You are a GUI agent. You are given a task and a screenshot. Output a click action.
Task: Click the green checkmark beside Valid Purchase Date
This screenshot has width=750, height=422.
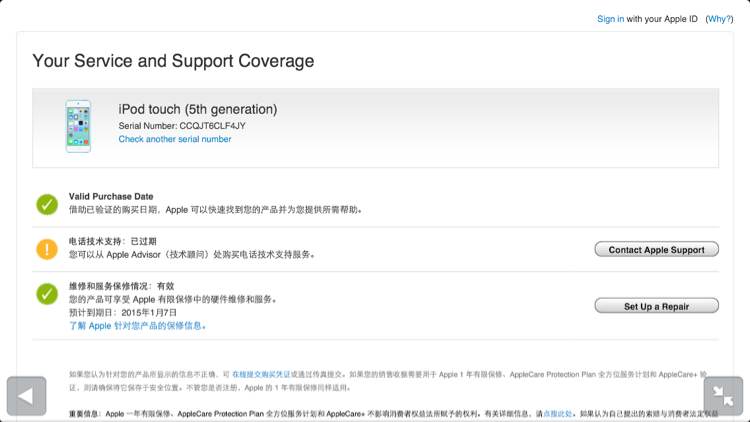[47, 204]
